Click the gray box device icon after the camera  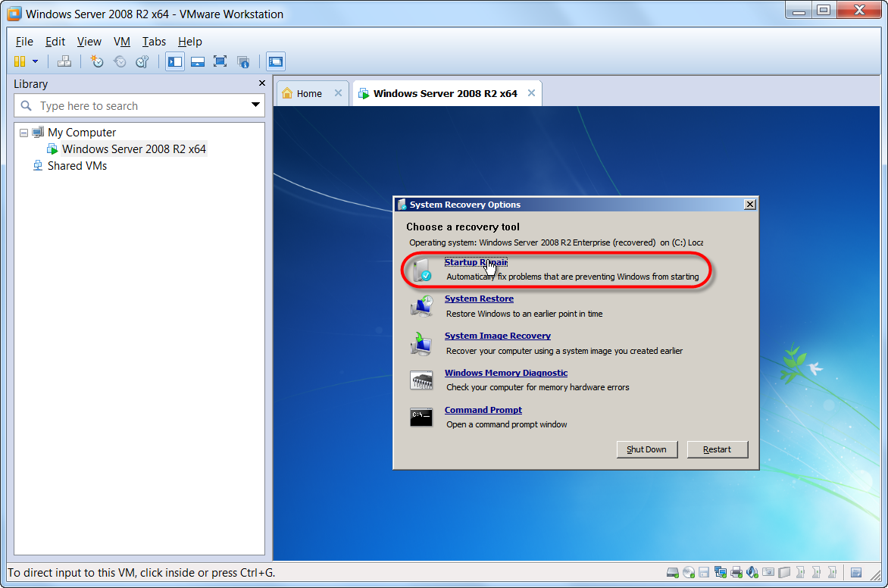[x=783, y=572]
